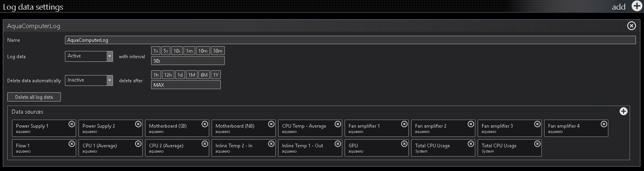Click the Name text field
This screenshot has height=171, width=644.
[x=350, y=40]
